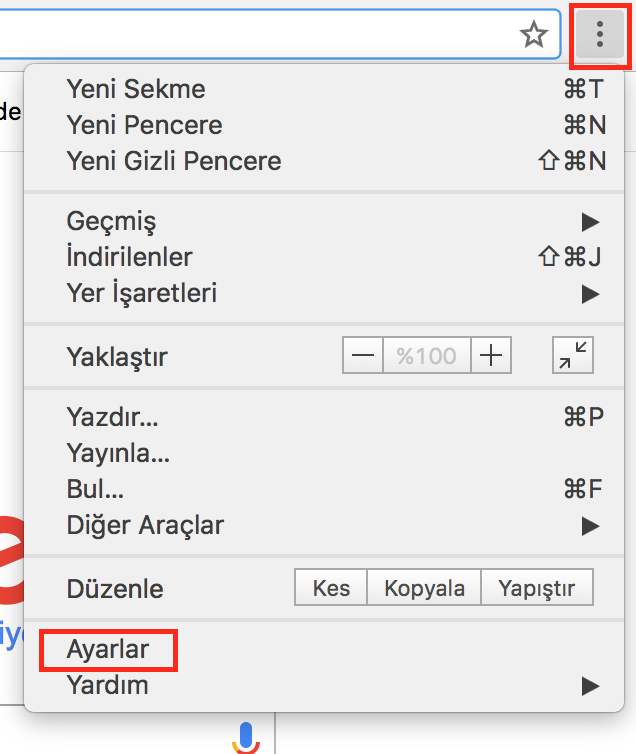Click the microphone voice search icon

(246, 738)
